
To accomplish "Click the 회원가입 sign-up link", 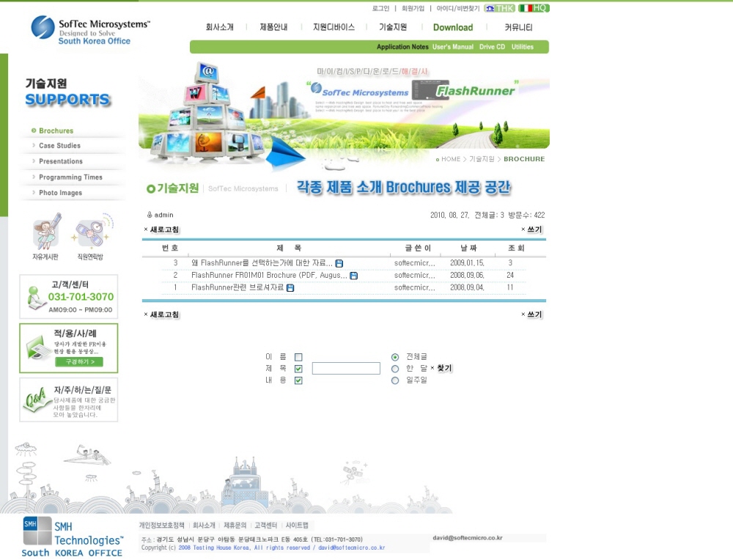I will (x=413, y=8).
